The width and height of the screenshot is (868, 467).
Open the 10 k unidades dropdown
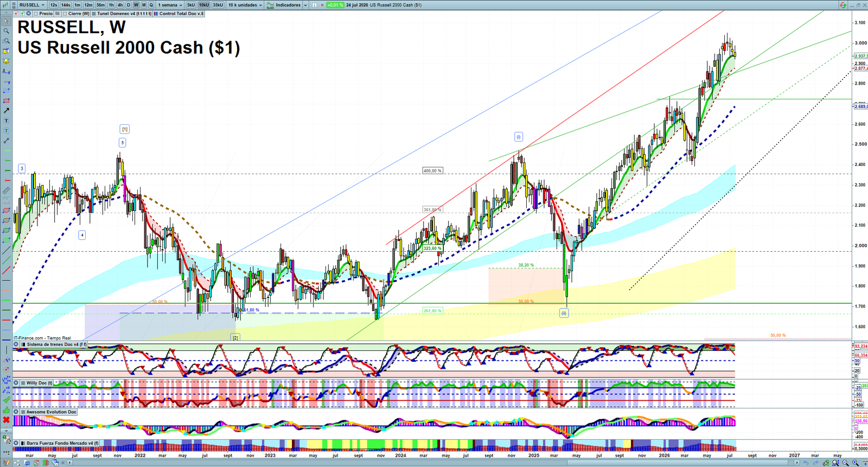(x=245, y=5)
